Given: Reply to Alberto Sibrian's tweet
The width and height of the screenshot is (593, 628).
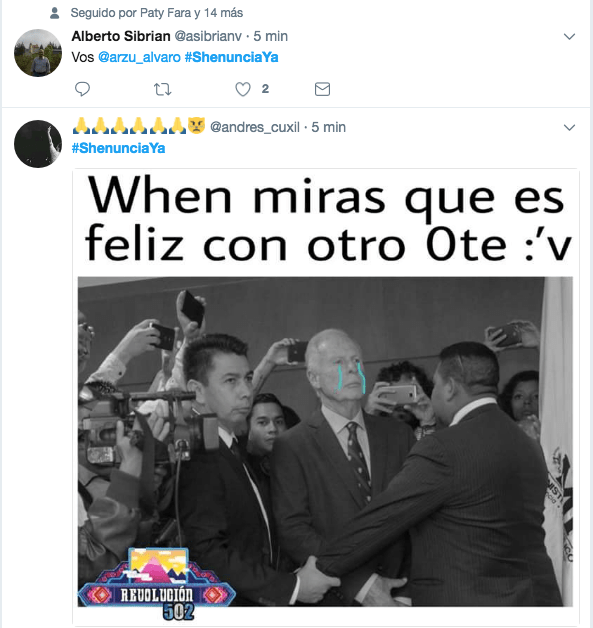Looking at the screenshot, I should click(82, 89).
